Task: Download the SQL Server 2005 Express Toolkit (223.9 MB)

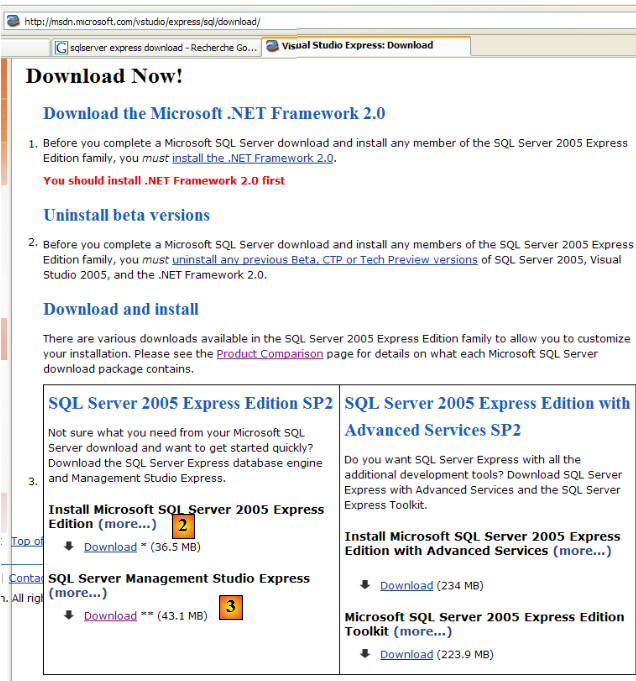Action: click(406, 654)
